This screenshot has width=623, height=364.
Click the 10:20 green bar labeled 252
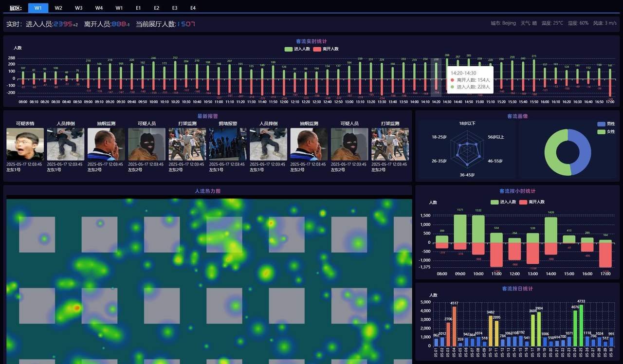175,69
